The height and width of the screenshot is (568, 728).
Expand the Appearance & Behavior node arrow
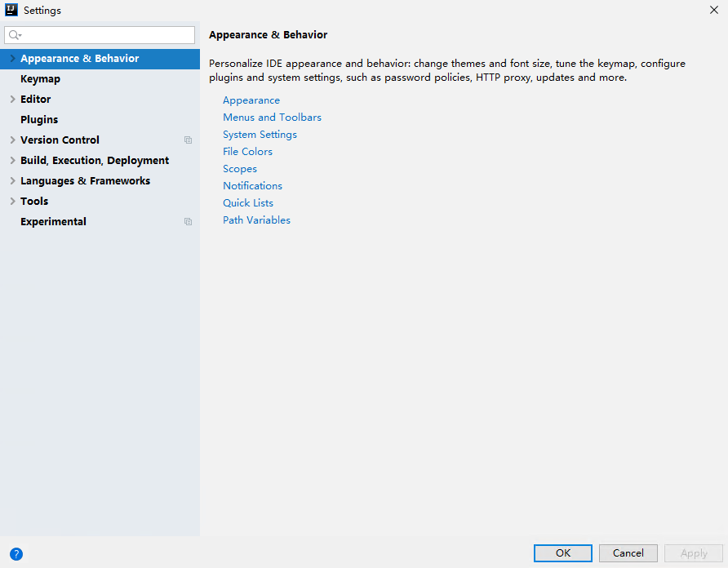click(x=12, y=58)
